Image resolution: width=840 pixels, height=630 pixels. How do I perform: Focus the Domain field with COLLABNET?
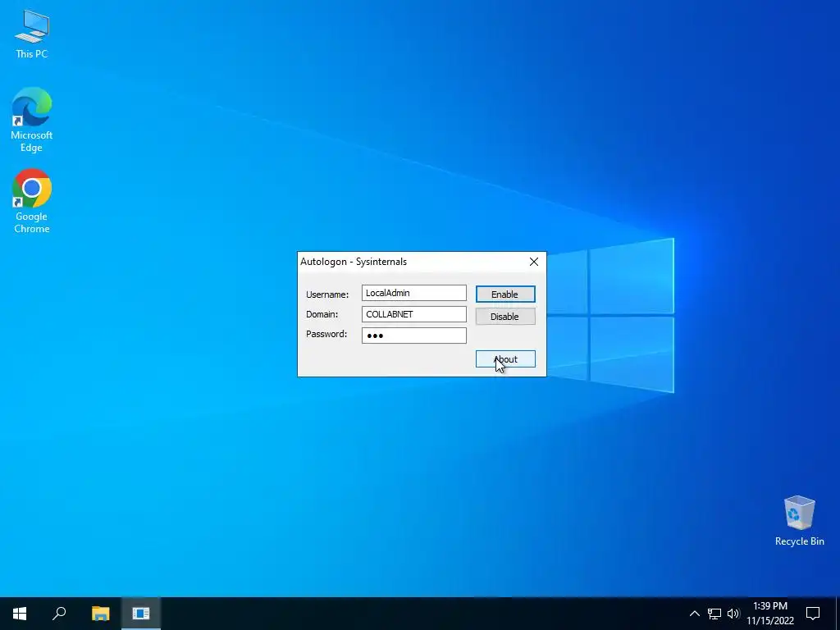point(414,314)
